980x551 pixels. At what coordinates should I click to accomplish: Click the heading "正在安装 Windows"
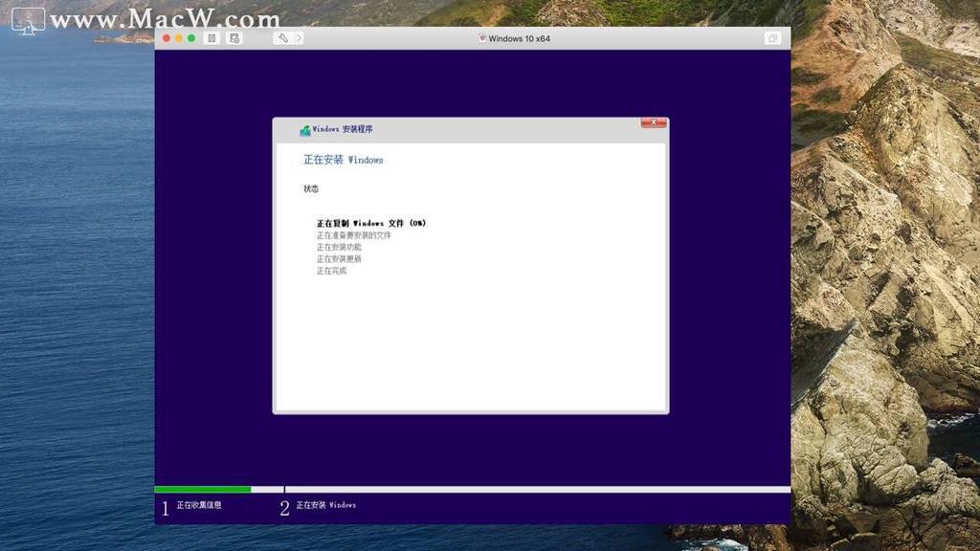coord(344,160)
